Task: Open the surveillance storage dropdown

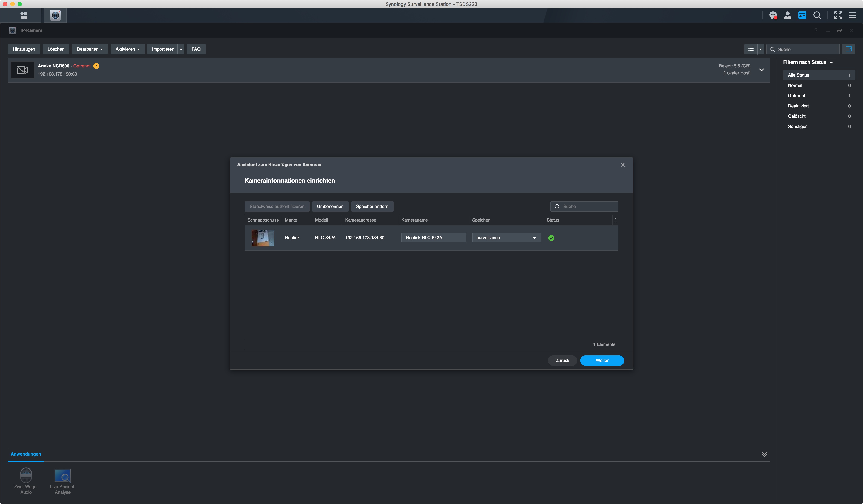Action: [x=506, y=238]
